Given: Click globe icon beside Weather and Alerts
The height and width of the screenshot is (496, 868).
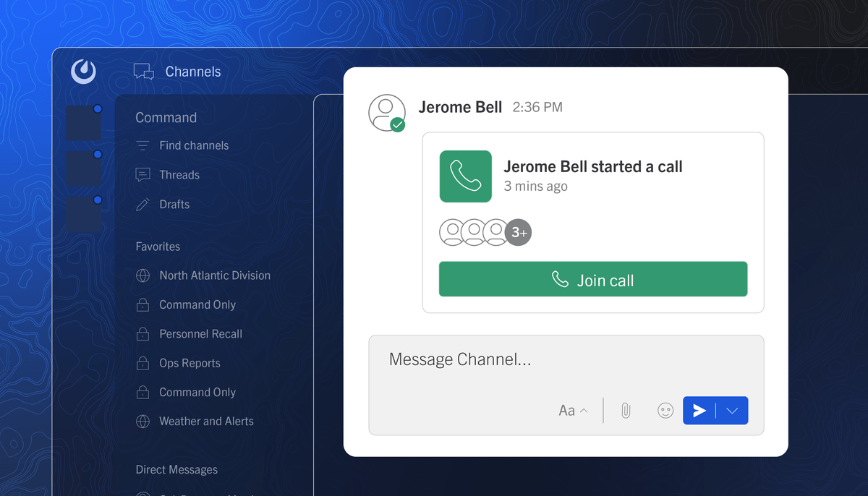Looking at the screenshot, I should [x=142, y=422].
